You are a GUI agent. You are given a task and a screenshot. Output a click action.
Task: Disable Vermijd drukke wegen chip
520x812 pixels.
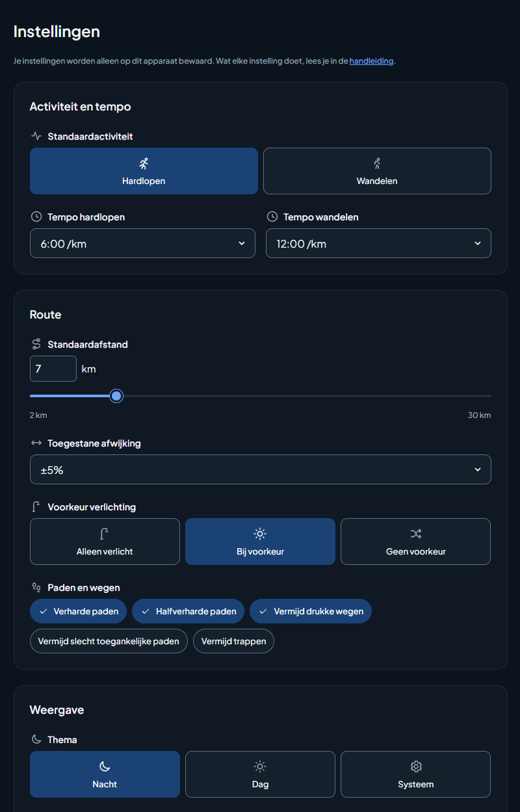tap(311, 611)
